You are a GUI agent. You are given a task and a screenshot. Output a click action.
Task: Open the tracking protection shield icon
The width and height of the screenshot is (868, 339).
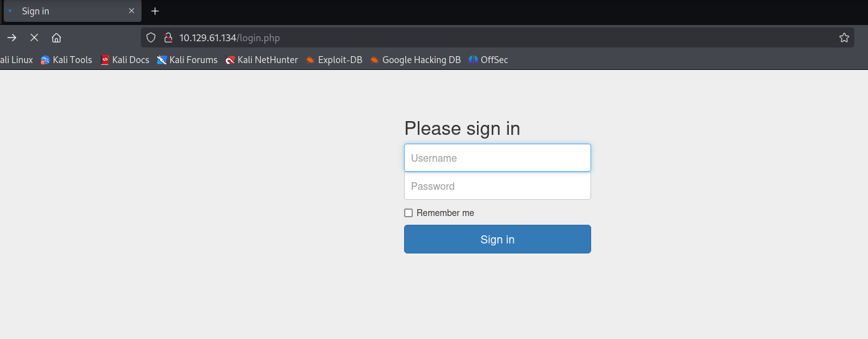[150, 37]
